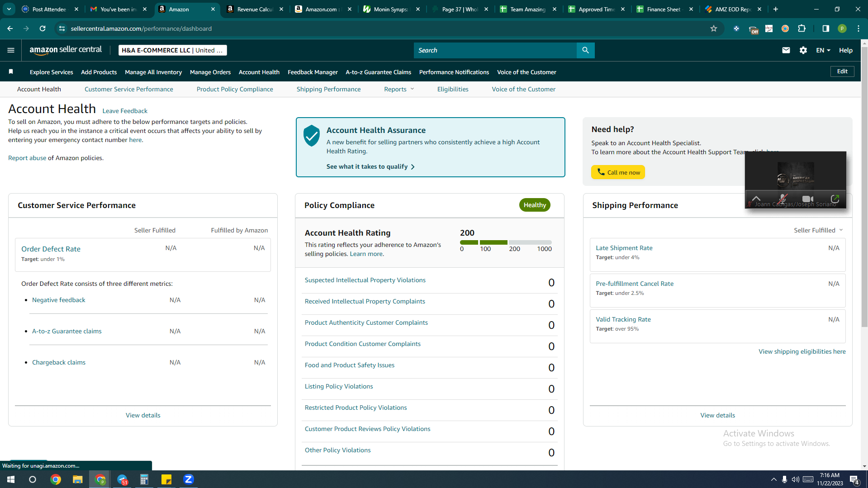Click See what it takes to qualify
Viewport: 868px width, 488px height.
click(370, 166)
